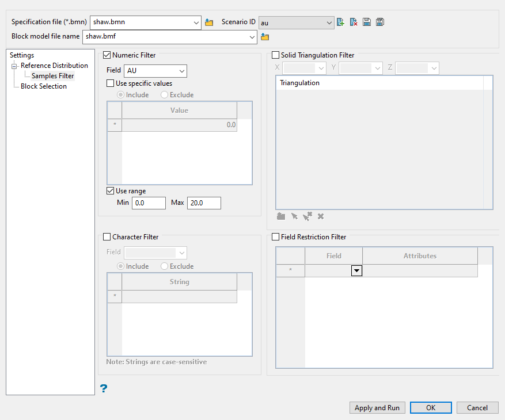Screen dimensions: 505x420
Task: Click the 0.0 value cell in the Value table
Action: [x=180, y=125]
